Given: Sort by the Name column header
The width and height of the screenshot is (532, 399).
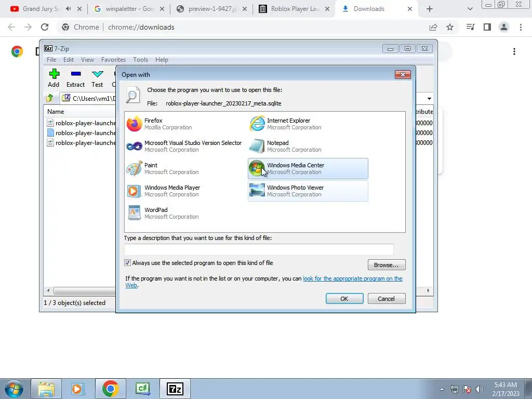Looking at the screenshot, I should [56, 112].
